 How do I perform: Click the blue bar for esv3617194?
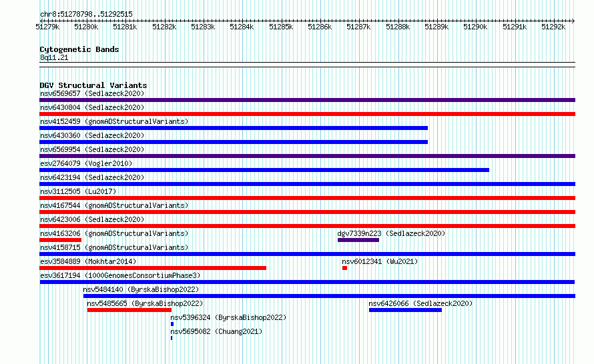[x=307, y=282]
